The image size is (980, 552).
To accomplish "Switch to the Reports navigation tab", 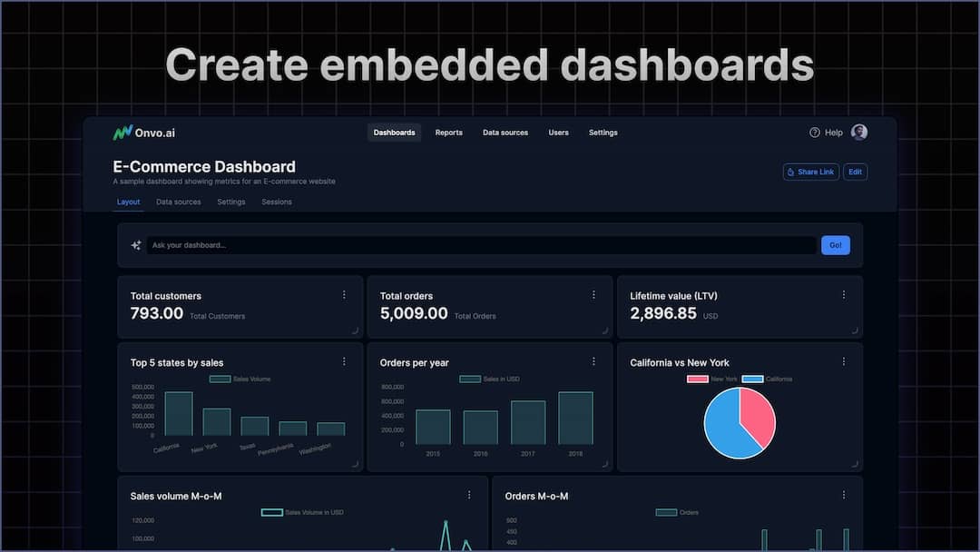I will tap(448, 132).
